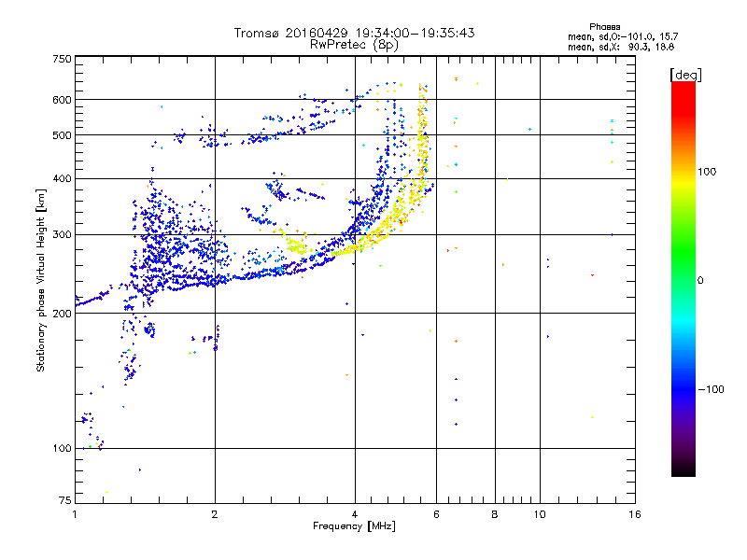Click x-axis tick label '10'
This screenshot has height=560, width=747.
click(540, 514)
